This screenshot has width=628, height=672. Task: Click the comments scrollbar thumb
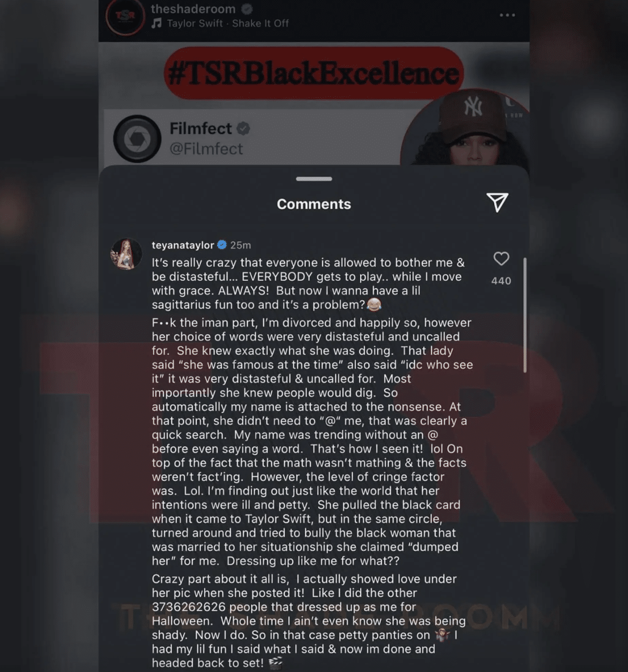pyautogui.click(x=524, y=315)
